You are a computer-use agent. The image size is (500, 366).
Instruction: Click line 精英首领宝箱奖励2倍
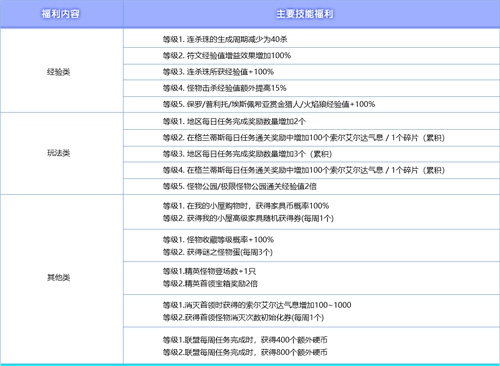[x=210, y=284]
